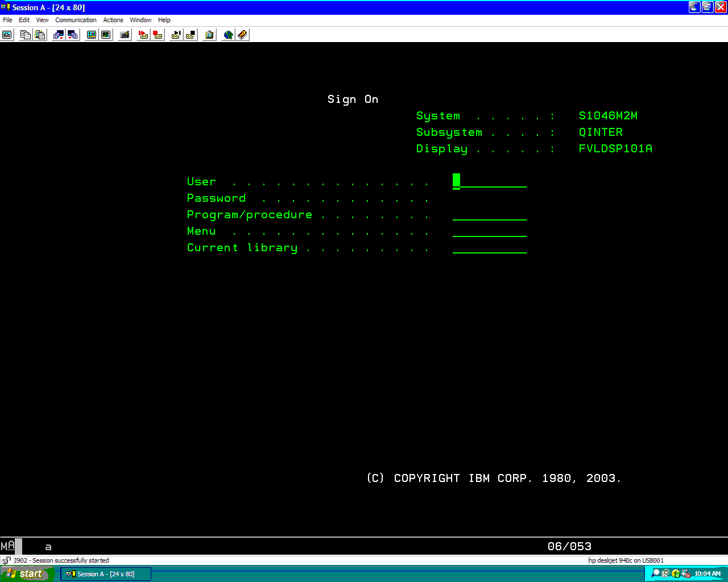Open the Communication menu
The image size is (728, 582).
pyautogui.click(x=76, y=20)
